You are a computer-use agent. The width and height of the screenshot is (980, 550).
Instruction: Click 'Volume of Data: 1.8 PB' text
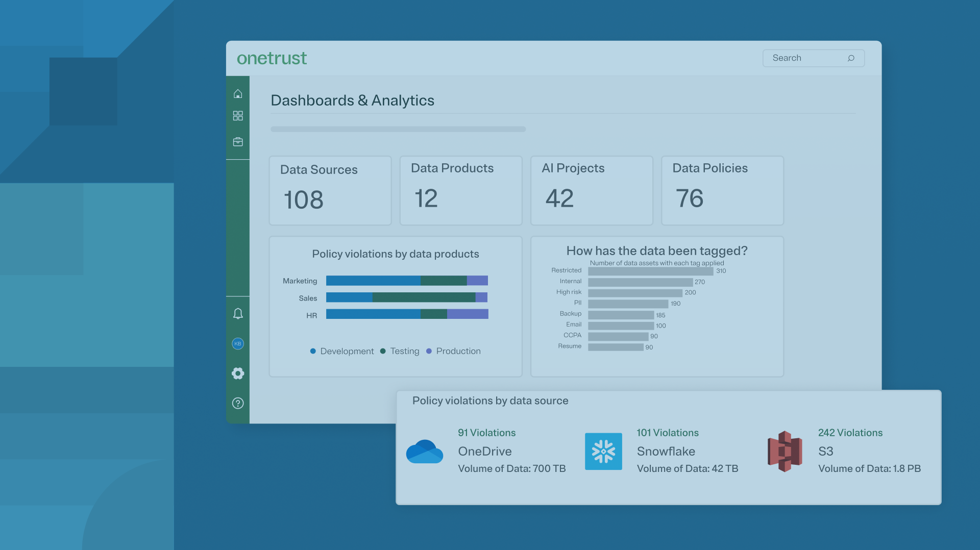(870, 468)
